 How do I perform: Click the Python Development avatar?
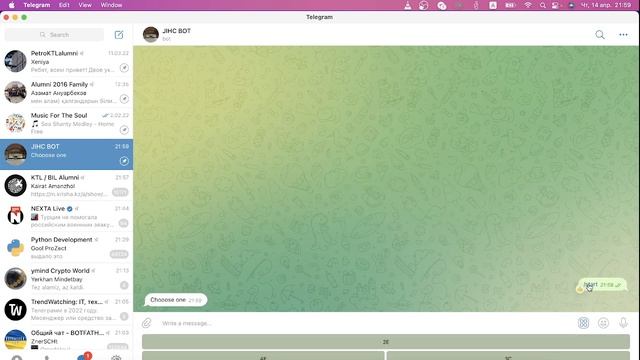tap(16, 247)
